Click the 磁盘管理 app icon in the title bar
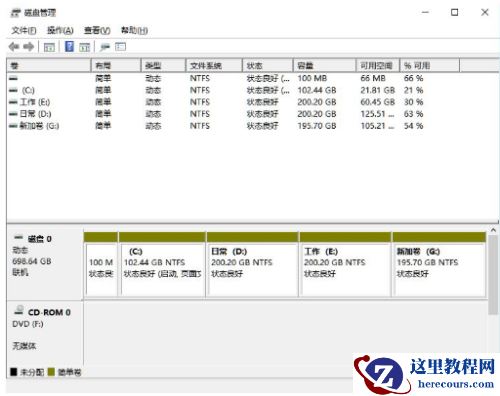This screenshot has width=500, height=396. (x=16, y=13)
